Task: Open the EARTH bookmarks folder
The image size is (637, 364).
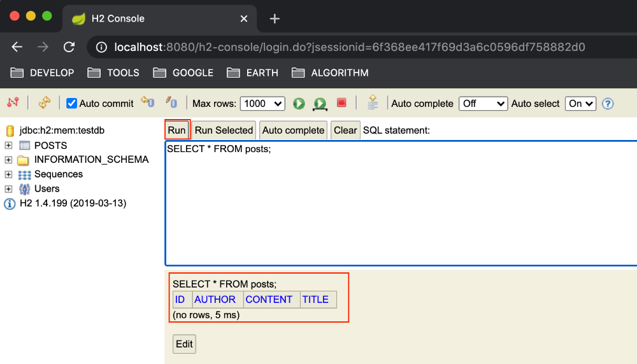Action: [253, 73]
